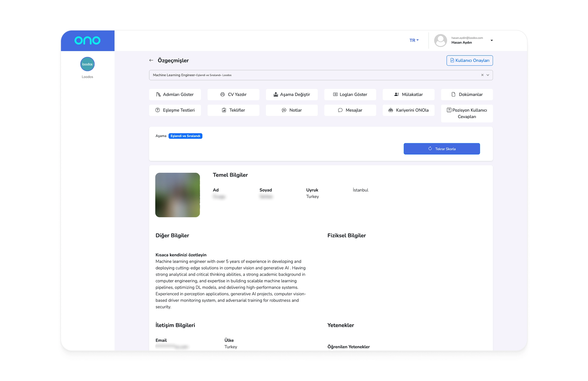Click the Kullanıcı Onayları button

[469, 60]
